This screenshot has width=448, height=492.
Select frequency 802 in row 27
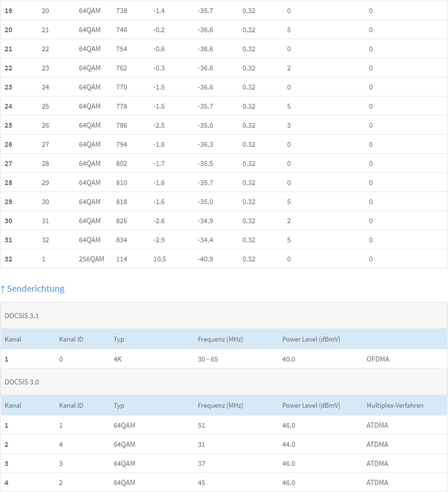122,164
